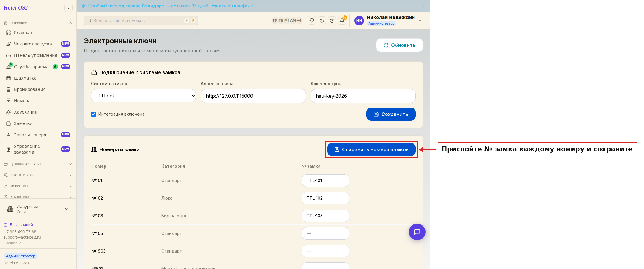Click the lock number field for №101
This screenshot has height=269, width=644.
click(325, 181)
